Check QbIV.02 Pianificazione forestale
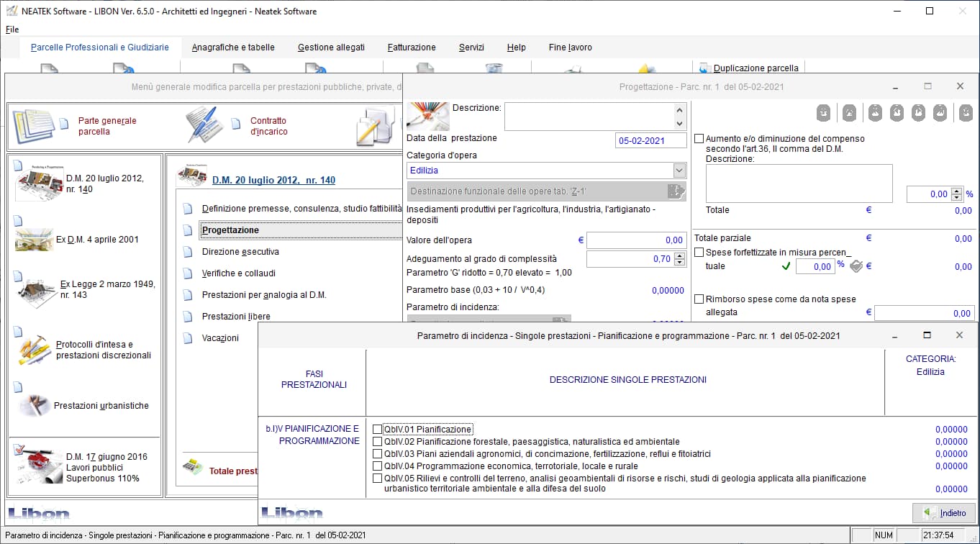 377,442
